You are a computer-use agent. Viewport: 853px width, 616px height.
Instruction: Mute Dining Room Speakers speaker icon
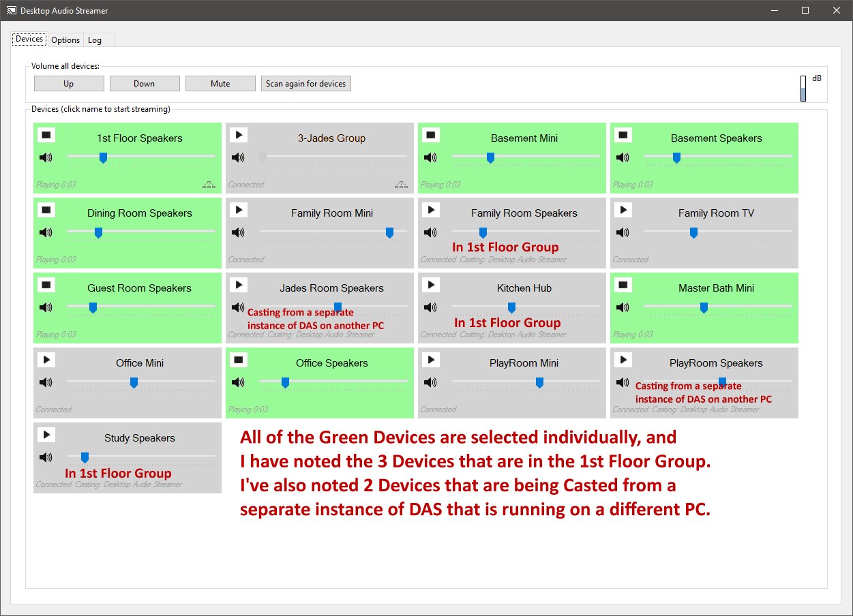coord(46,232)
